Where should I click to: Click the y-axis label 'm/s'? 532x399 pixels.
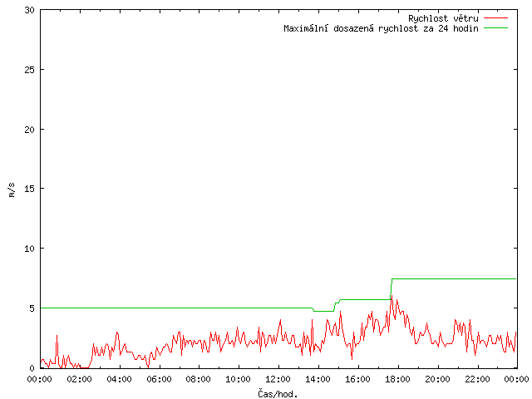tap(12, 190)
